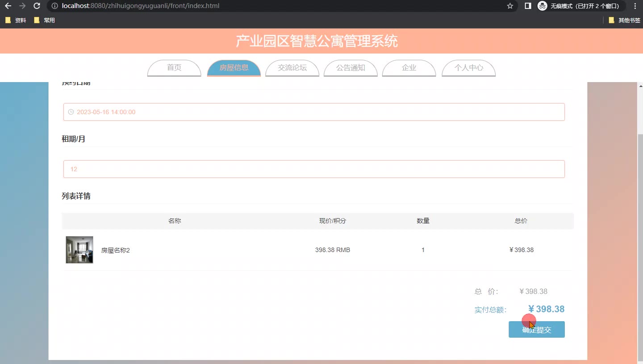
Task: Reload the page with refresh icon
Action: pos(37,6)
